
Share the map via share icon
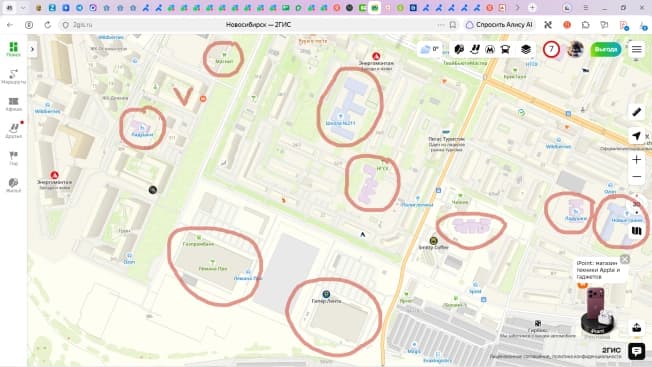(637, 327)
